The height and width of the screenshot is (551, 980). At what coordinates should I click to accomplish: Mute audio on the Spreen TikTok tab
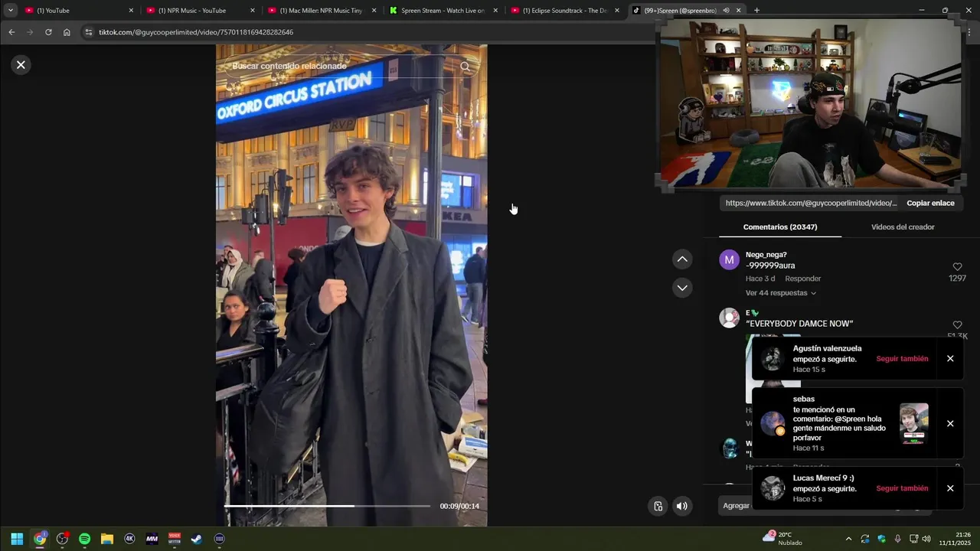(x=726, y=11)
